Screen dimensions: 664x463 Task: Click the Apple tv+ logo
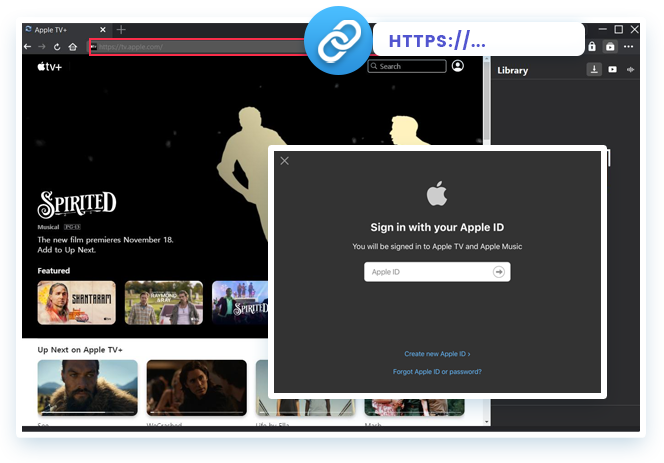[50, 67]
